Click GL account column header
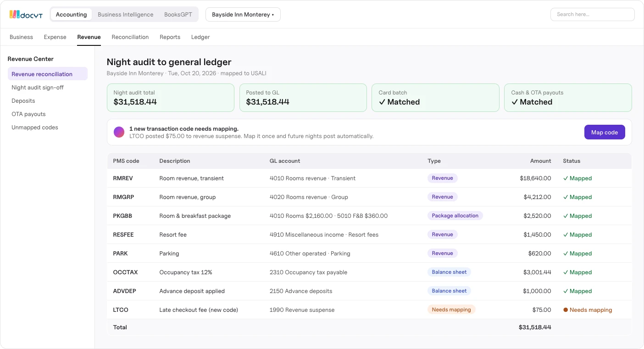644x349 pixels. pos(285,161)
